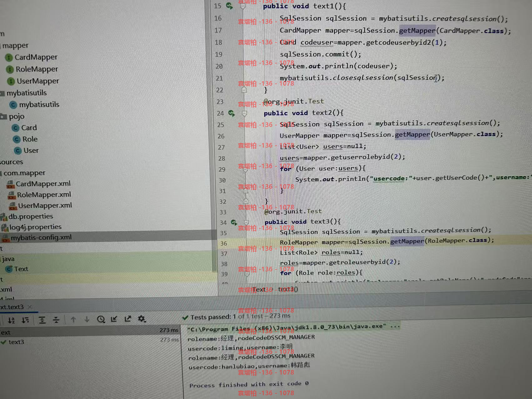Click the Text breadcrumb below editor
The height and width of the screenshot is (399, 532).
(x=259, y=290)
